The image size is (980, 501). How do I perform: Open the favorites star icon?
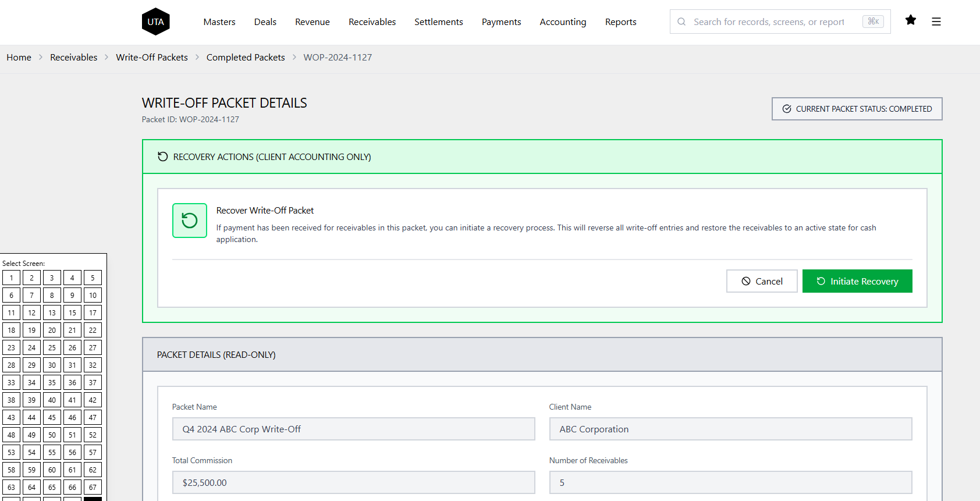[x=911, y=20]
